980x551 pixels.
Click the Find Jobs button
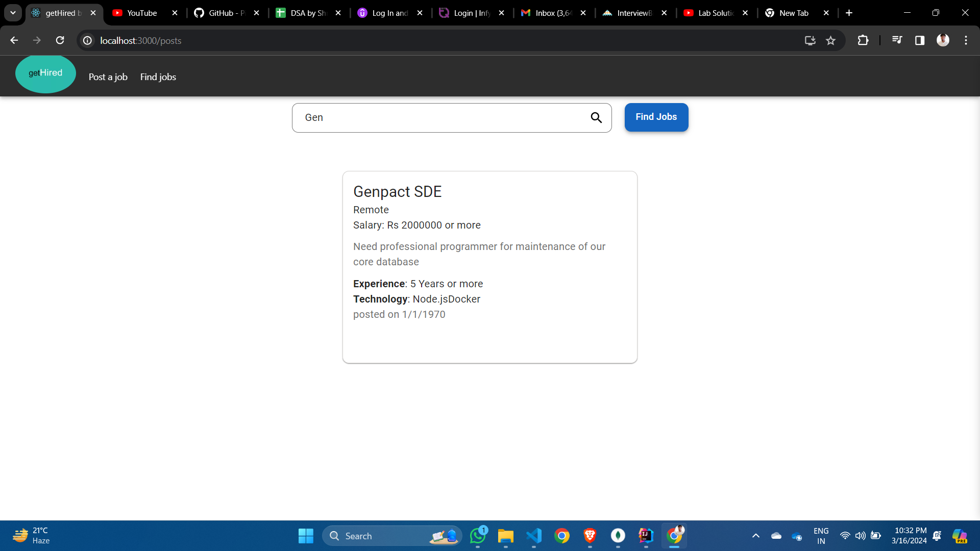656,116
